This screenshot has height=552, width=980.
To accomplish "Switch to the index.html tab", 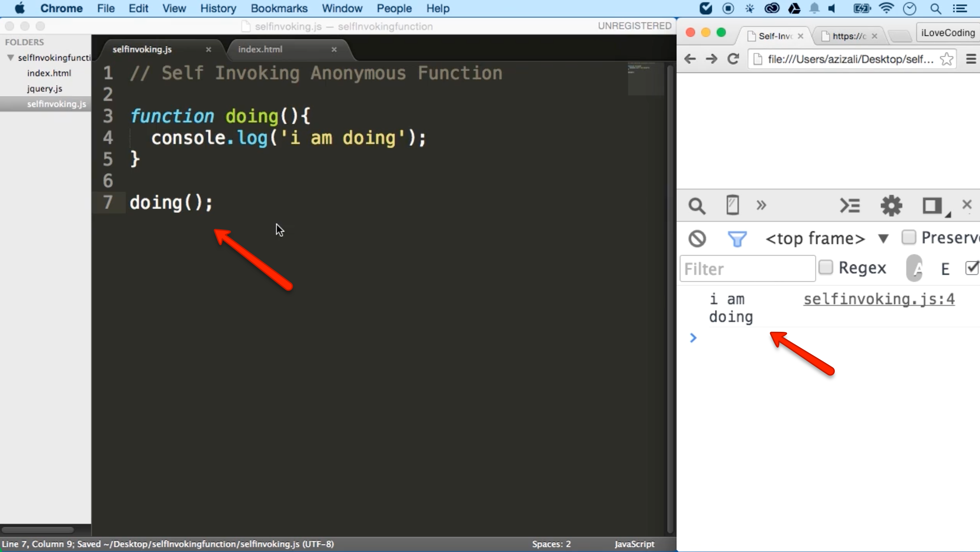I will (260, 49).
